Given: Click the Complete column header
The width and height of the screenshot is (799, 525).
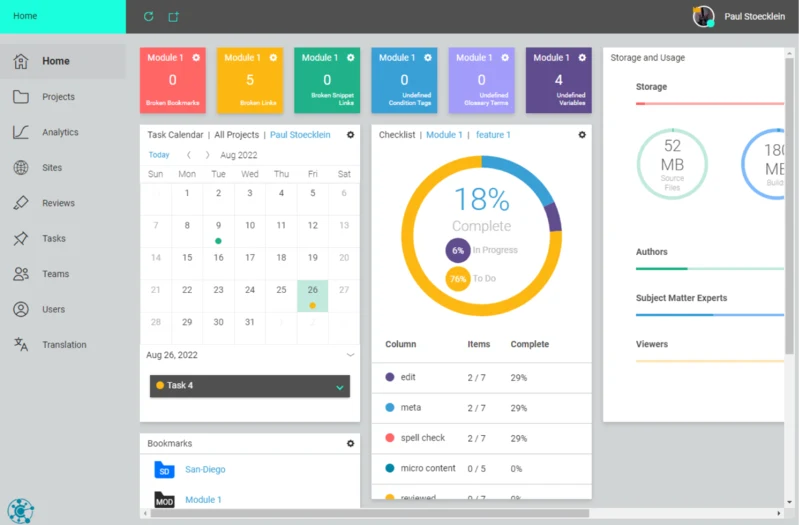Looking at the screenshot, I should 529,344.
